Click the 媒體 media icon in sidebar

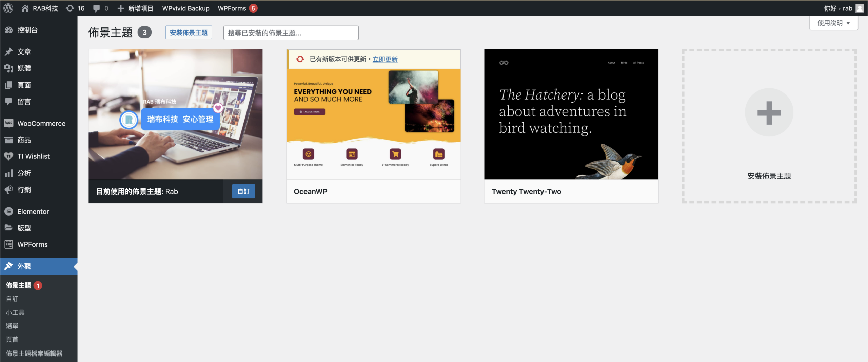click(9, 68)
